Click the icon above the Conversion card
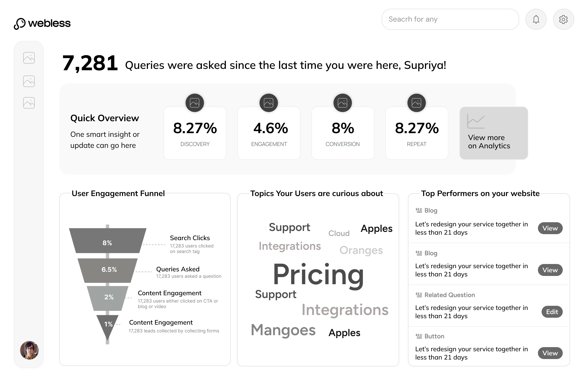588x382 pixels. tap(342, 103)
